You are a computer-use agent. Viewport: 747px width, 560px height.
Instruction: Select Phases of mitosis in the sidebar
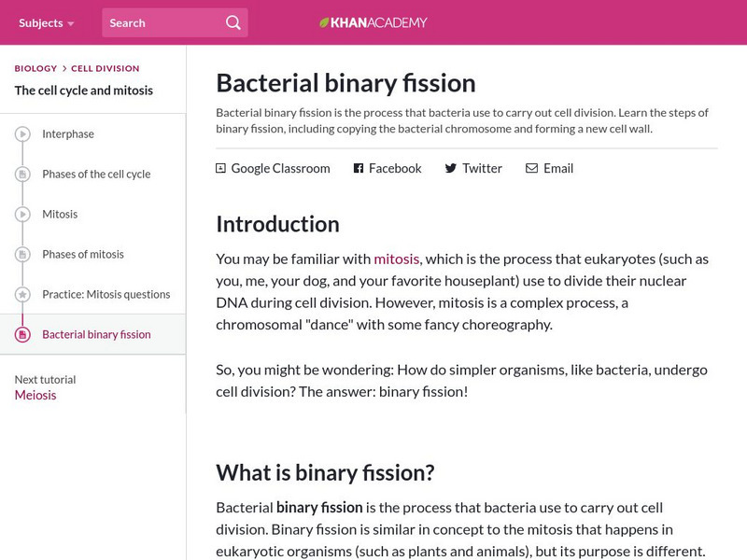82,255
